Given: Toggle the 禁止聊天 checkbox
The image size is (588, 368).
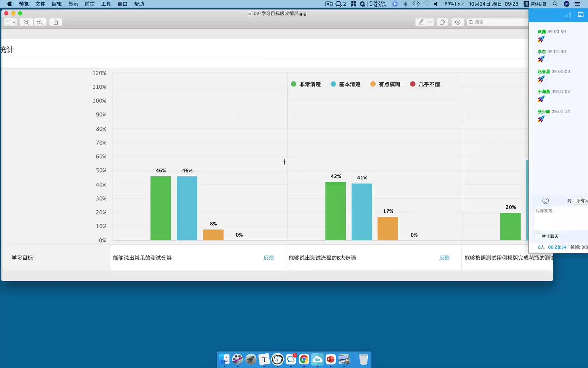Looking at the screenshot, I should pyautogui.click(x=537, y=237).
